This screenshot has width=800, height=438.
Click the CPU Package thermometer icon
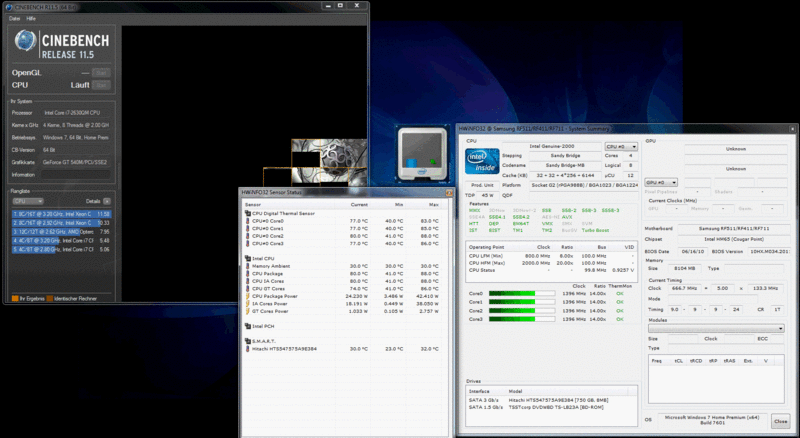(248, 274)
